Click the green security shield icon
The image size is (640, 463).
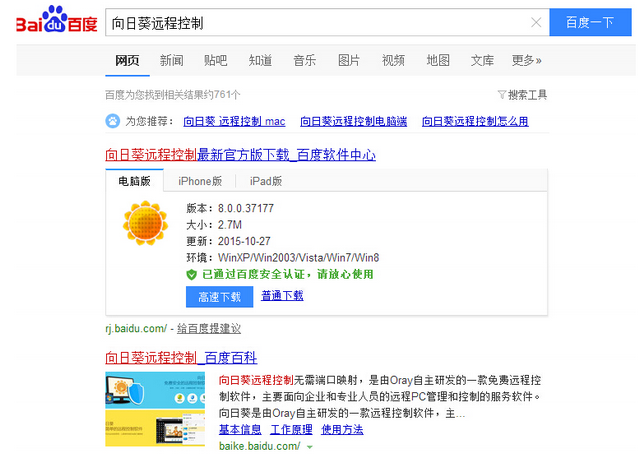(x=192, y=274)
